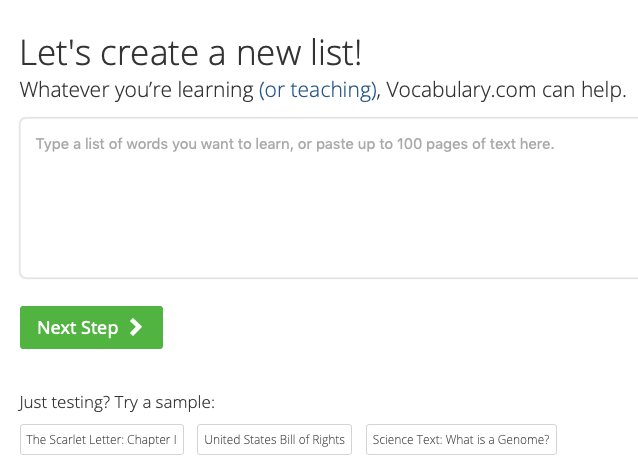Click the "Next Step" label text
Screen dimensions: 638x459
[77, 328]
